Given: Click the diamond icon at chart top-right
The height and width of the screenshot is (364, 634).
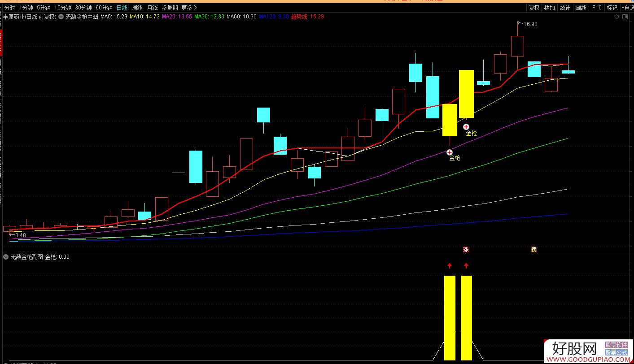Looking at the screenshot, I should point(617,17).
